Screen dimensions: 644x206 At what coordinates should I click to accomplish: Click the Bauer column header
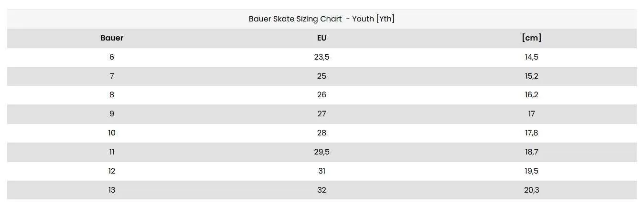point(112,38)
